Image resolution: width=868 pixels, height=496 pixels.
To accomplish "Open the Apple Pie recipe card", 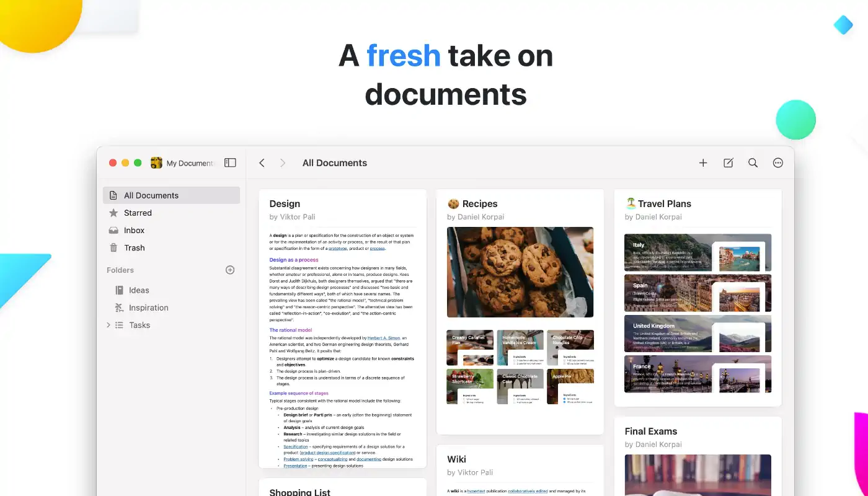I will 570,386.
